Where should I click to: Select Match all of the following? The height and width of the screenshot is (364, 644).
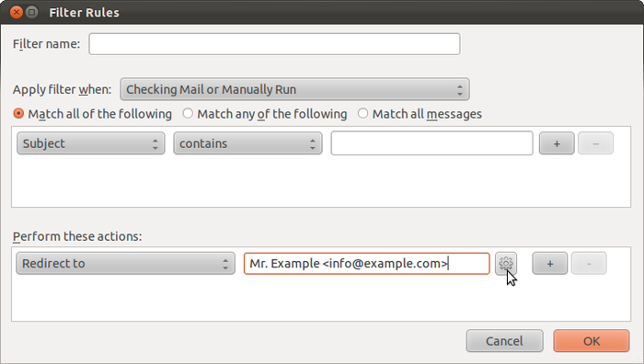point(92,114)
